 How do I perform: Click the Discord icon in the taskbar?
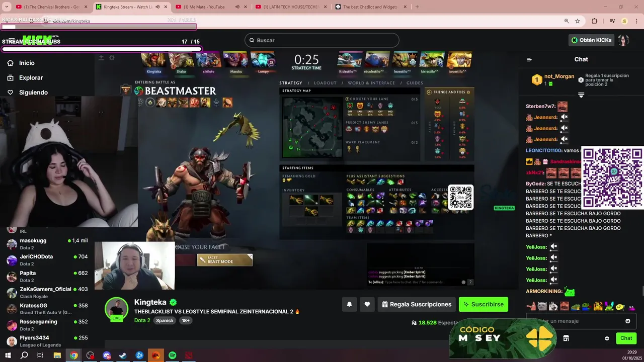pyautogui.click(x=107, y=355)
